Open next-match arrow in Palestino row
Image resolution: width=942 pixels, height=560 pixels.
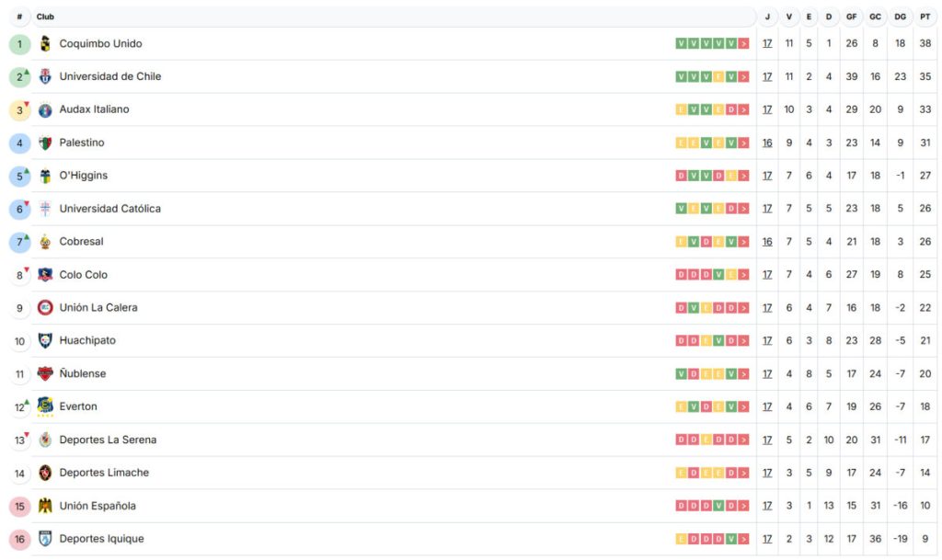pos(743,143)
